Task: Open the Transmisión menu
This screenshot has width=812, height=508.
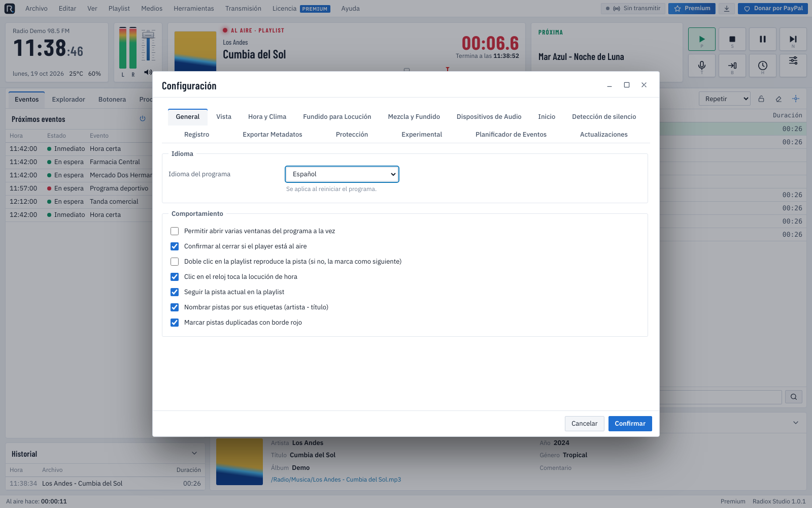Action: coord(243,9)
